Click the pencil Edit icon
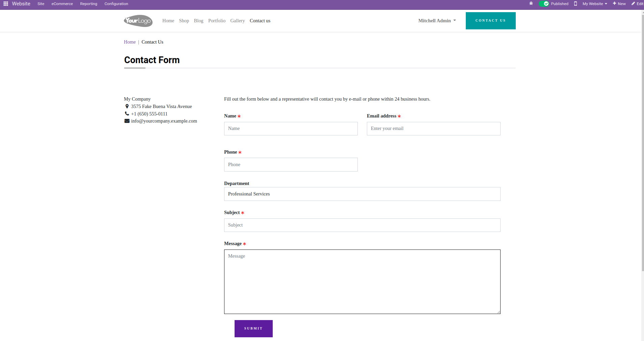Viewport: 644px width, 341px height. point(633,4)
